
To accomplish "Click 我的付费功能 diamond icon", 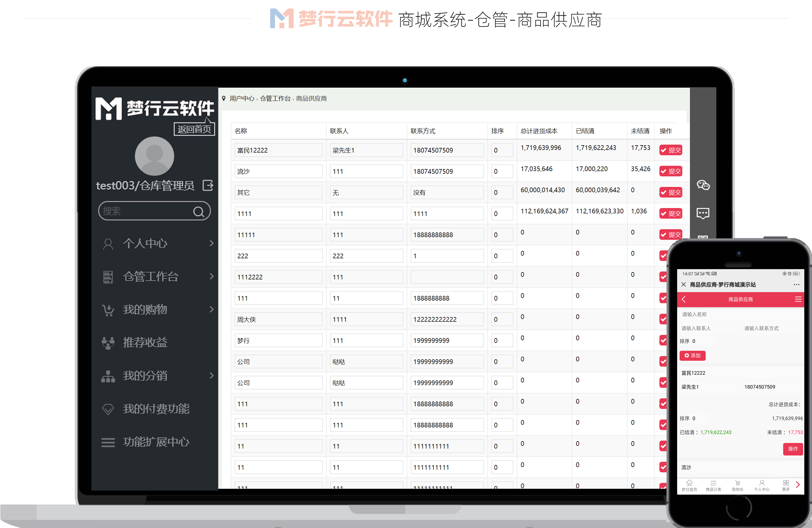I will tap(108, 409).
